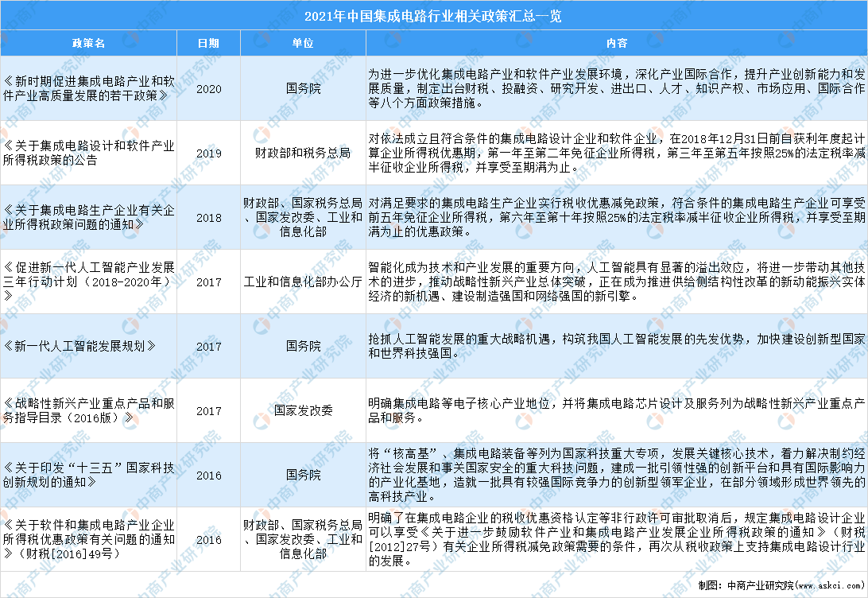Click "2016" in the “十三五” row
The image size is (868, 598).
click(209, 476)
